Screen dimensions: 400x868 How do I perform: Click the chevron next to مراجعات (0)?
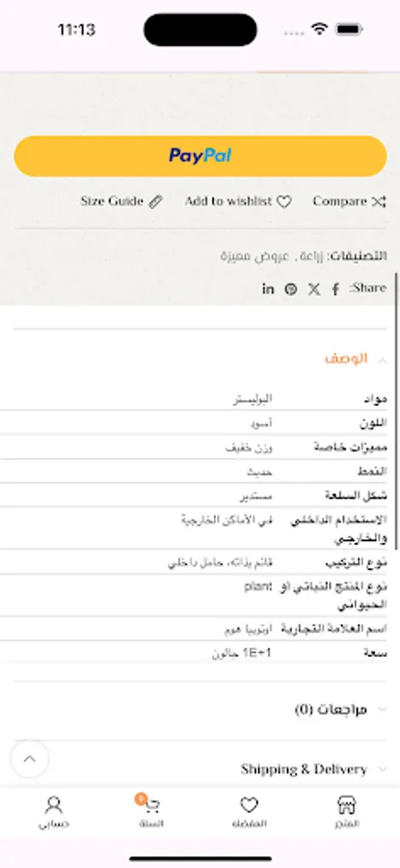[381, 709]
